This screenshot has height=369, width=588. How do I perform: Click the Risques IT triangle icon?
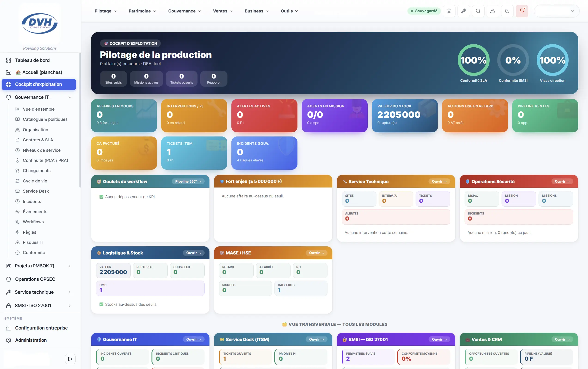coord(17,242)
